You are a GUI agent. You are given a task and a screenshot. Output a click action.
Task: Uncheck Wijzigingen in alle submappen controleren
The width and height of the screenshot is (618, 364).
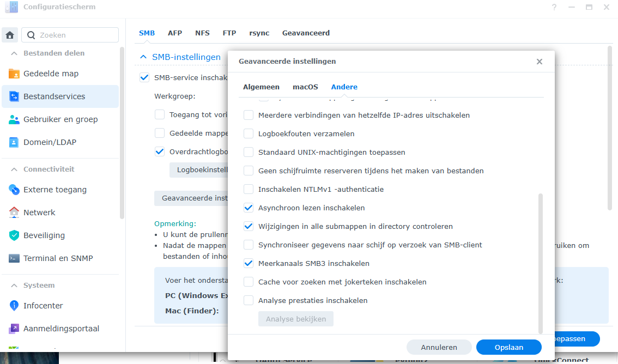(x=249, y=226)
